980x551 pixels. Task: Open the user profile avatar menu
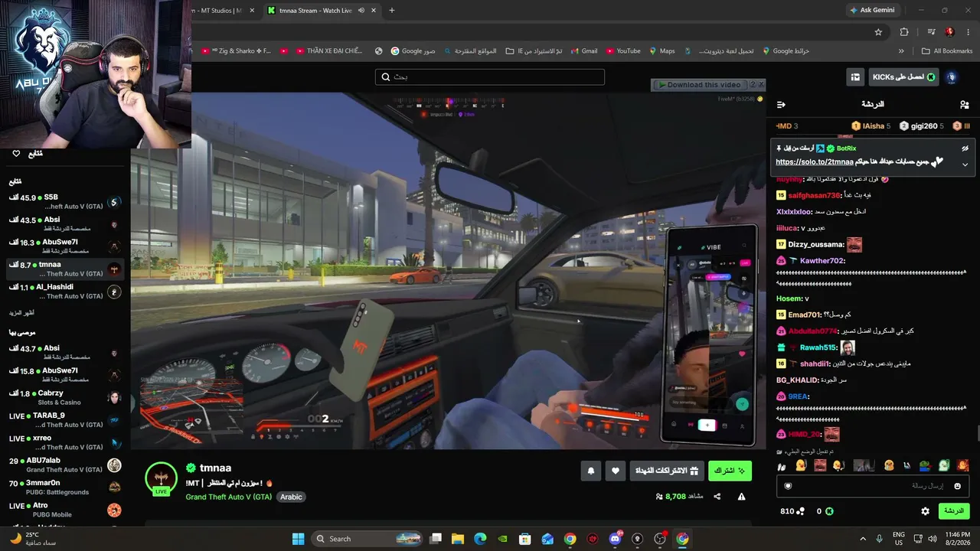(952, 77)
